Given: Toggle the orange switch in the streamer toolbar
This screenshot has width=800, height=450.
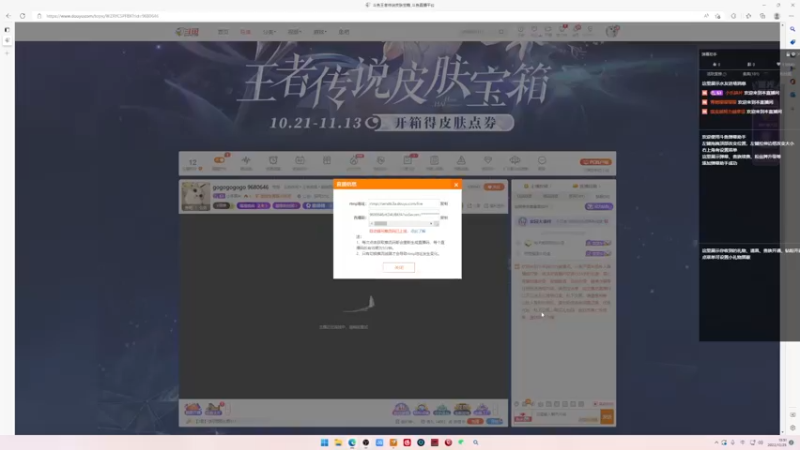Looking at the screenshot, I should 219,160.
